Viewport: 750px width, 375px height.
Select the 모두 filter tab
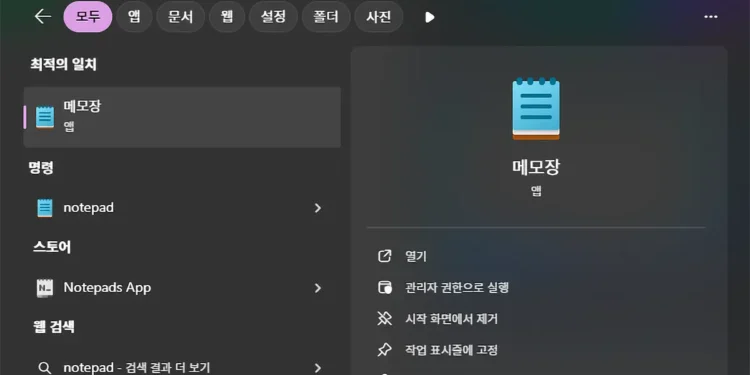(x=88, y=17)
